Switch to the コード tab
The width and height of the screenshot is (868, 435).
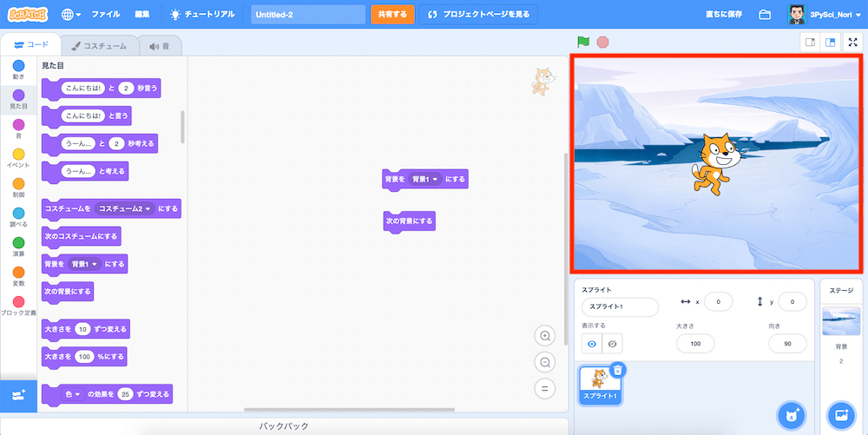pyautogui.click(x=31, y=45)
